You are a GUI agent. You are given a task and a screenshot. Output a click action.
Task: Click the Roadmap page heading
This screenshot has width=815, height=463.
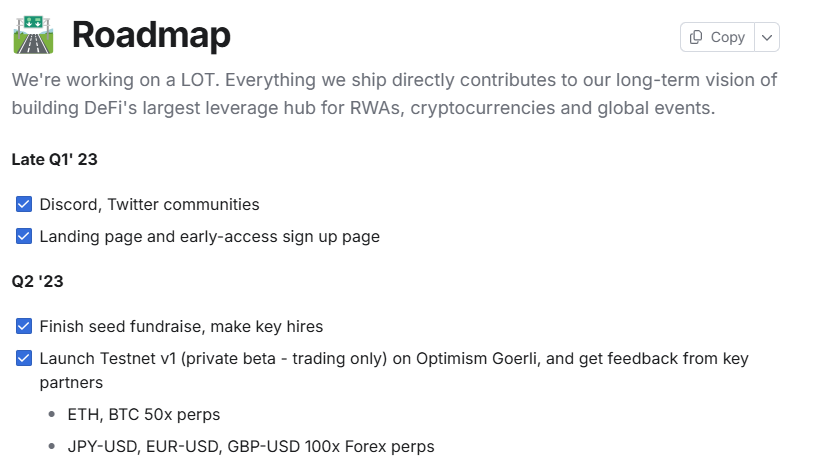(x=151, y=35)
